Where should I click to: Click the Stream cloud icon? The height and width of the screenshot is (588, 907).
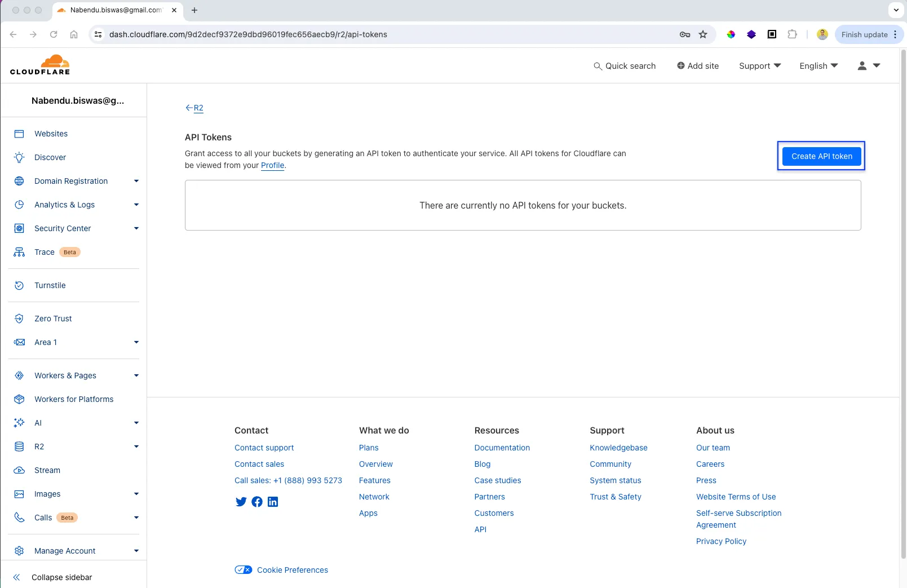(x=19, y=470)
